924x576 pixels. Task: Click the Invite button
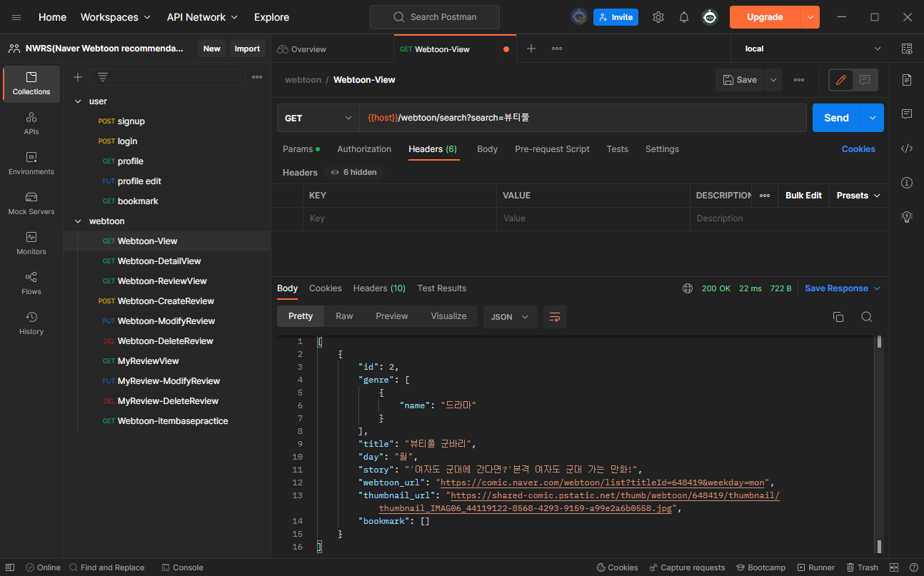click(616, 17)
